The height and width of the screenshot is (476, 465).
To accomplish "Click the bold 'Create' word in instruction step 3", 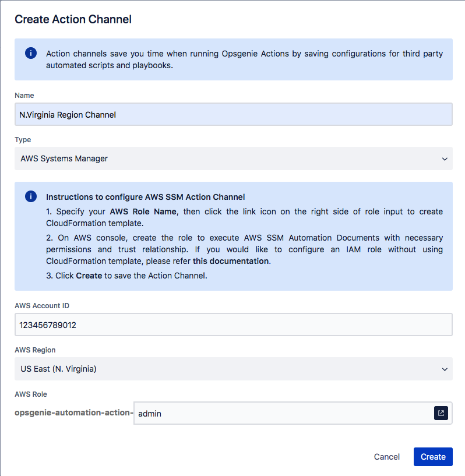I will pyautogui.click(x=89, y=276).
